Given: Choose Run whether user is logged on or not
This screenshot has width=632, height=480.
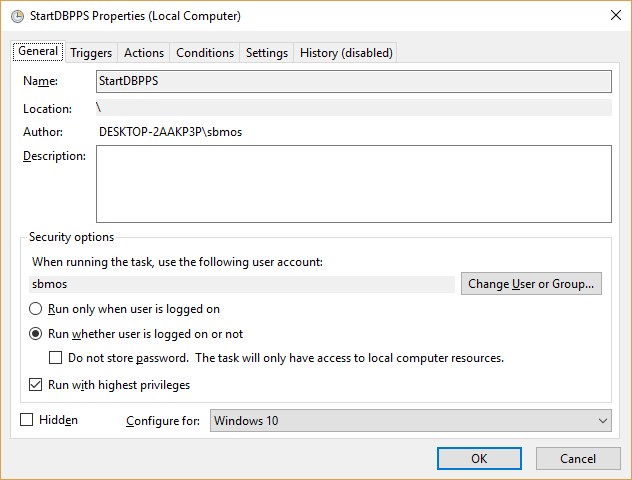Looking at the screenshot, I should click(x=35, y=334).
